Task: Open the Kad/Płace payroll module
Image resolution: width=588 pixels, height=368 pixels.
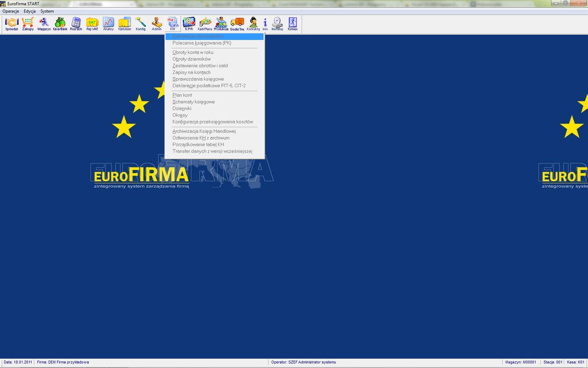Action: (x=205, y=24)
